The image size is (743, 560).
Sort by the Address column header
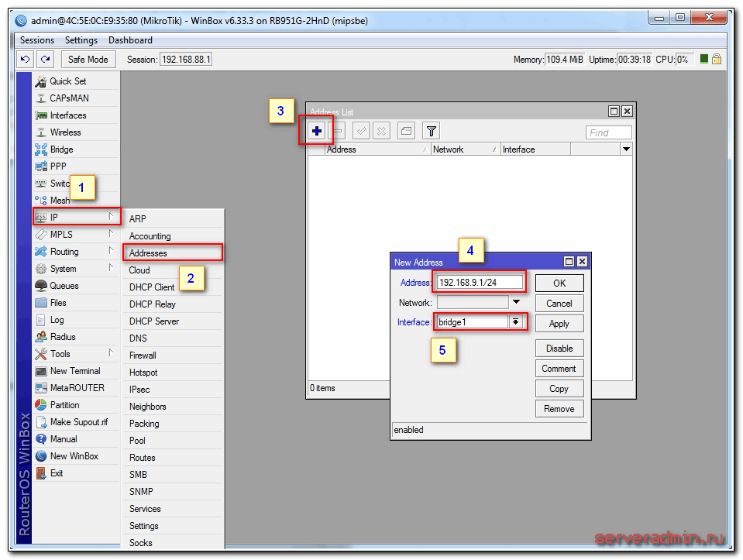tap(377, 149)
